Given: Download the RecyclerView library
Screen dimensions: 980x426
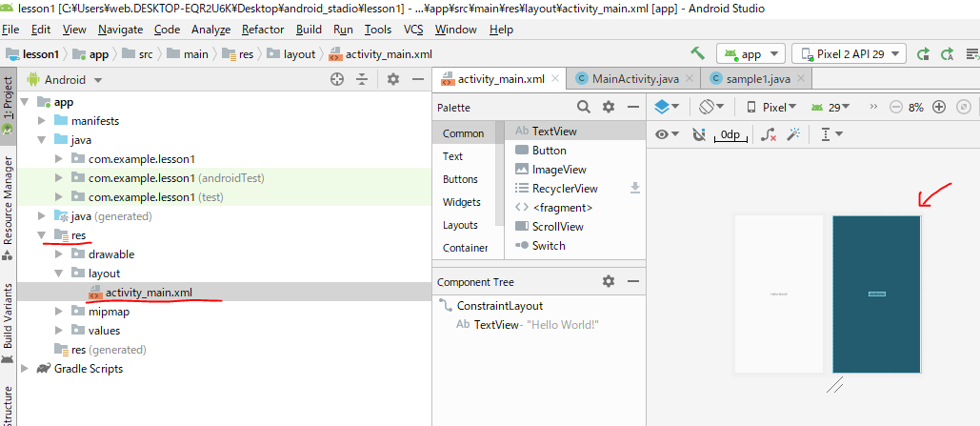Looking at the screenshot, I should pos(635,189).
